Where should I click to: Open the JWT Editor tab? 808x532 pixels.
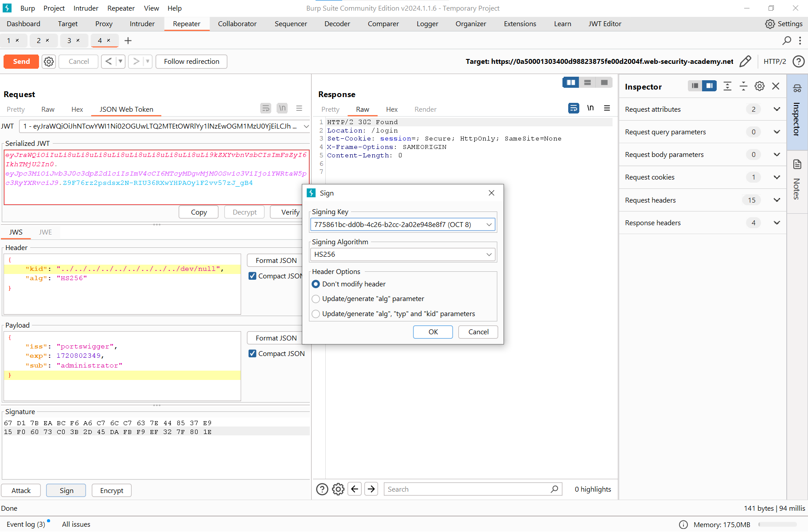point(605,24)
